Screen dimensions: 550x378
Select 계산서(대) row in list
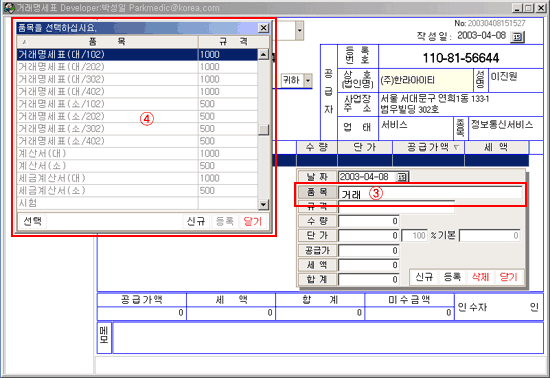(137, 154)
